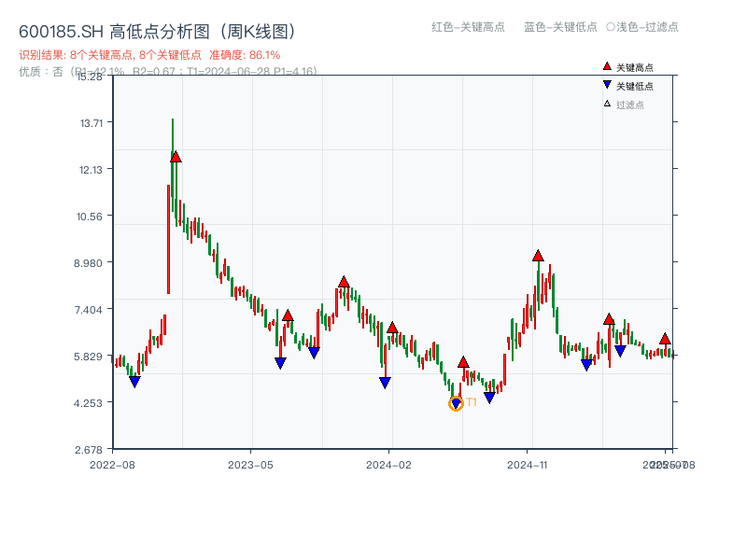Click the red high marker right of the T1 label
The image size is (747, 560).
[463, 362]
